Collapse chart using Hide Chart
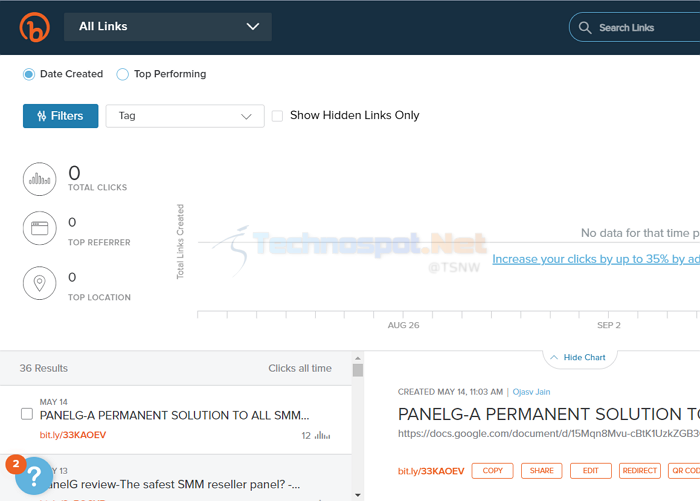The image size is (700, 501). pyautogui.click(x=579, y=358)
